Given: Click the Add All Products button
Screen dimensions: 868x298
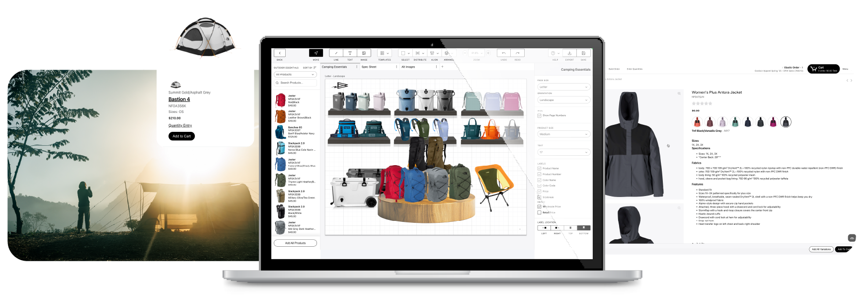Looking at the screenshot, I should tap(295, 243).
